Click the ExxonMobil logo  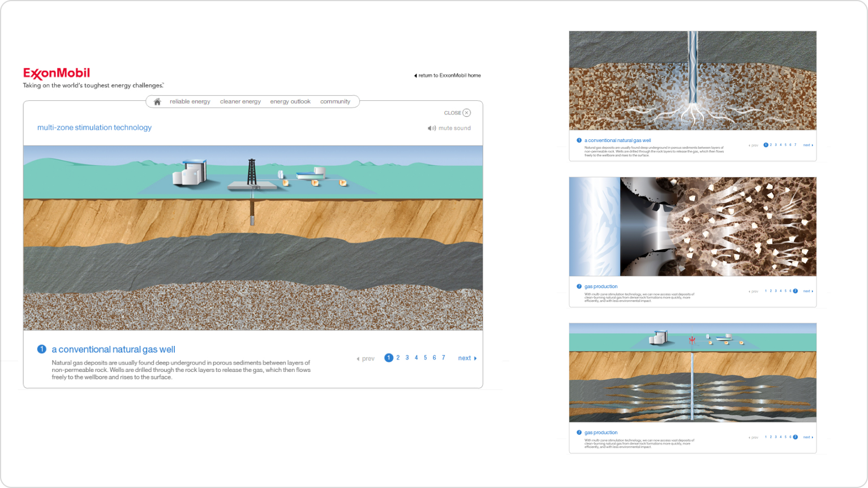56,73
